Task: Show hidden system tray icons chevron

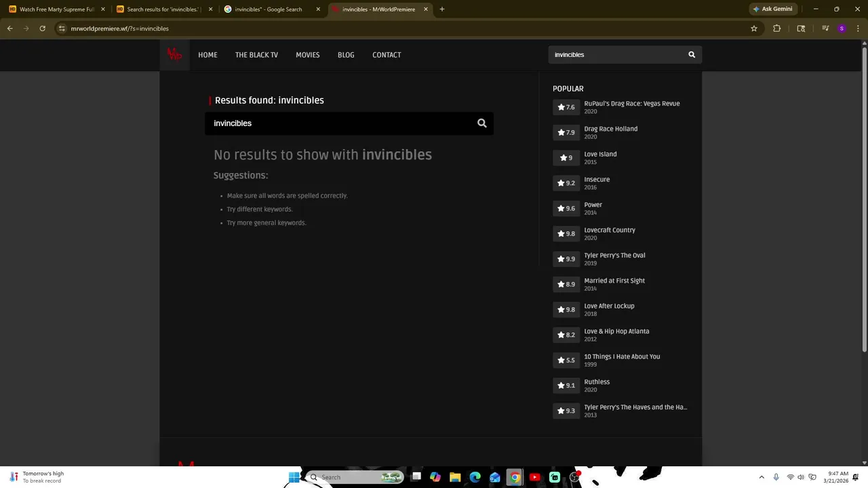Action: point(762,477)
